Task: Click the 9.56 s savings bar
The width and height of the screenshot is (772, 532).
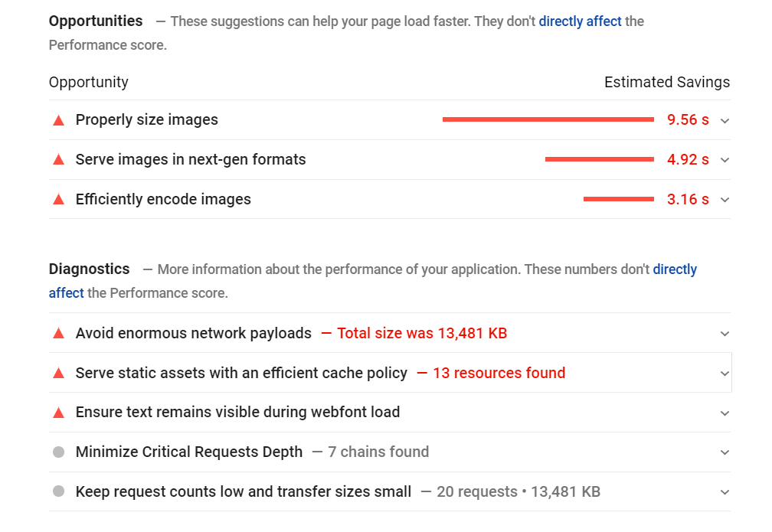Action: (548, 119)
